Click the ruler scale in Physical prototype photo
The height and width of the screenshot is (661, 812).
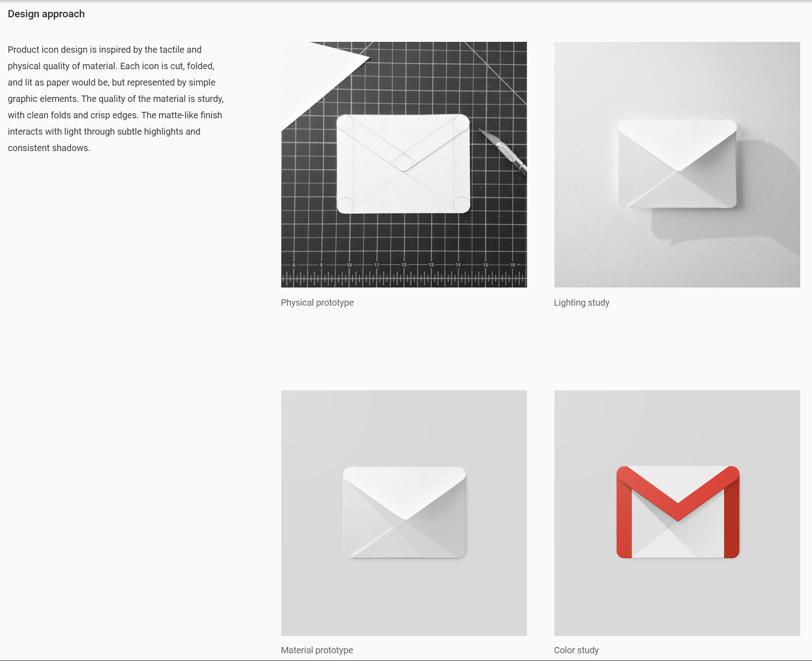pyautogui.click(x=404, y=274)
